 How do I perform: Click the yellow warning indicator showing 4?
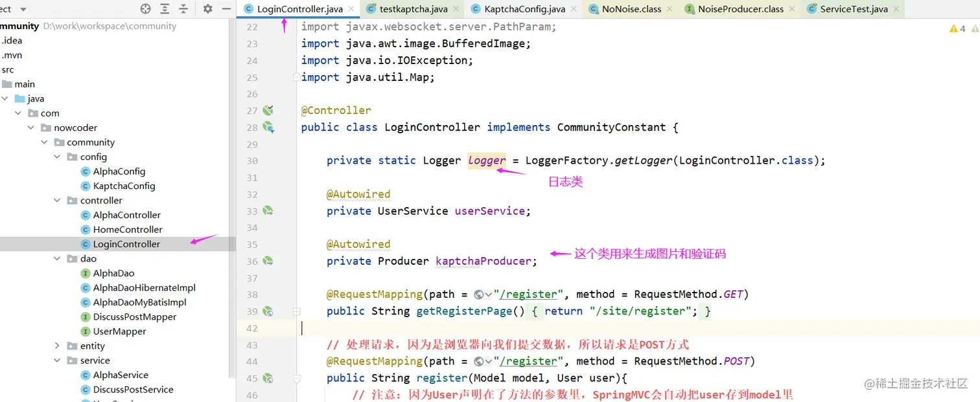pos(957,28)
